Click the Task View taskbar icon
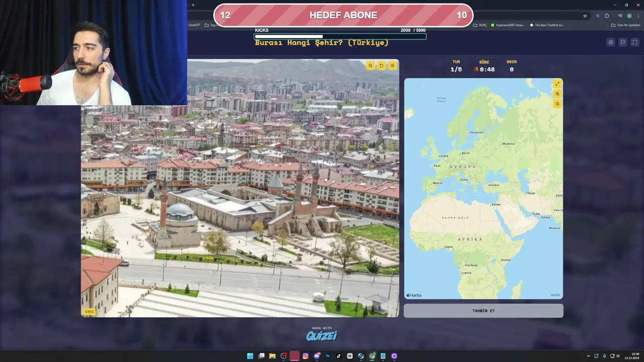This screenshot has height=362, width=644. 261,356
